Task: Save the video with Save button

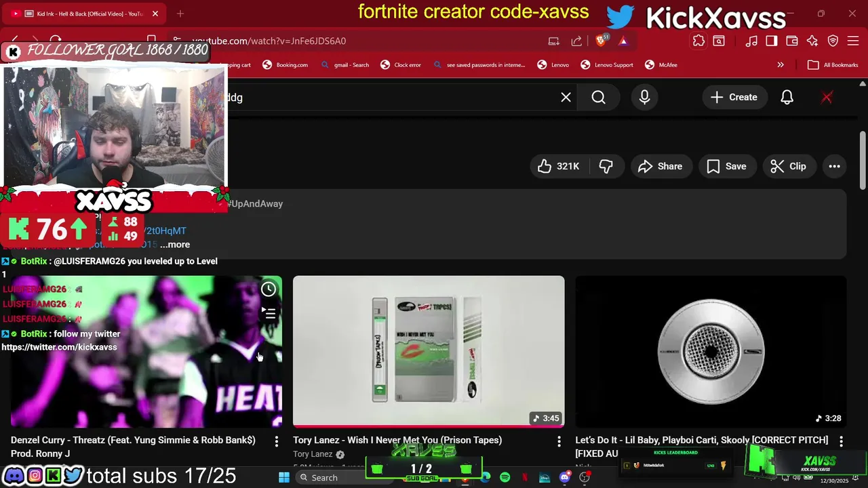Action: [726, 166]
